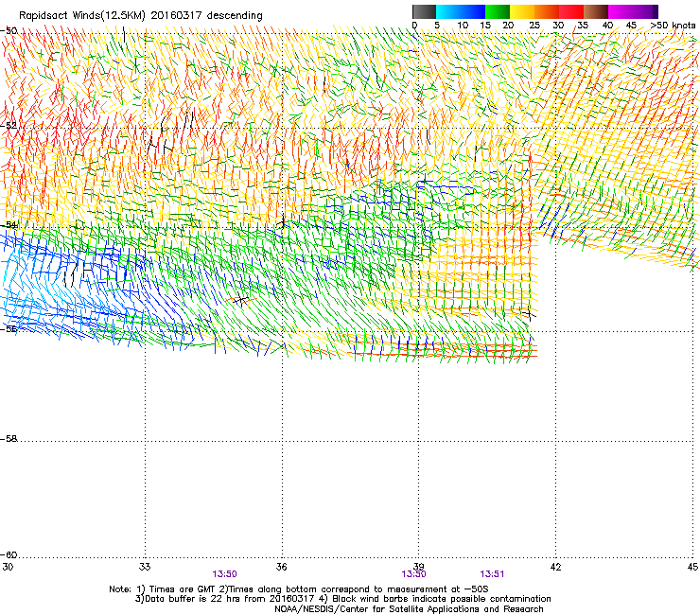700x615 pixels.
Task: Click the "Rapidsact Winds(12.5KM) 20160317 descending" title
Action: click(x=141, y=16)
